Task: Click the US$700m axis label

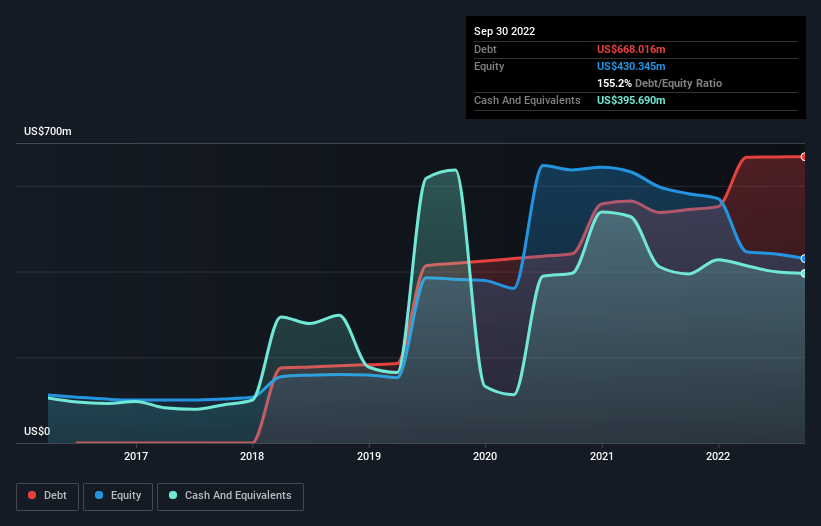Action: 48,131
